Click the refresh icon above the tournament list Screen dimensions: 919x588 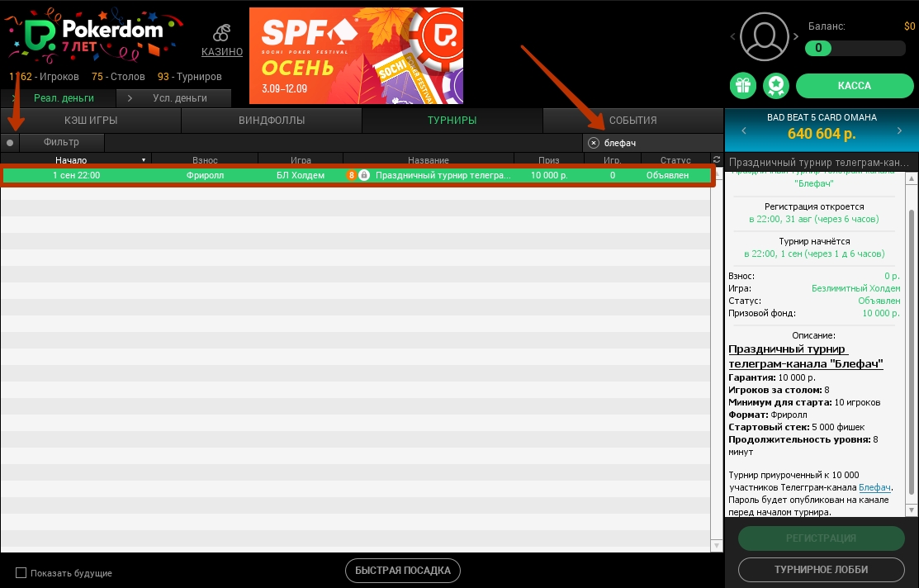[x=716, y=159]
